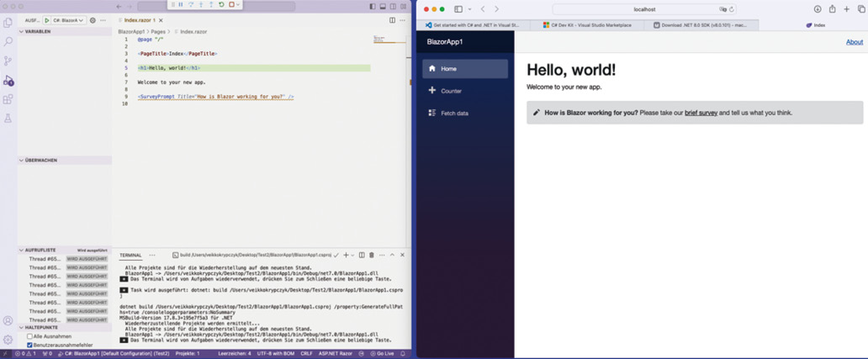Click Step Into in the debug toolbar

(x=201, y=4)
